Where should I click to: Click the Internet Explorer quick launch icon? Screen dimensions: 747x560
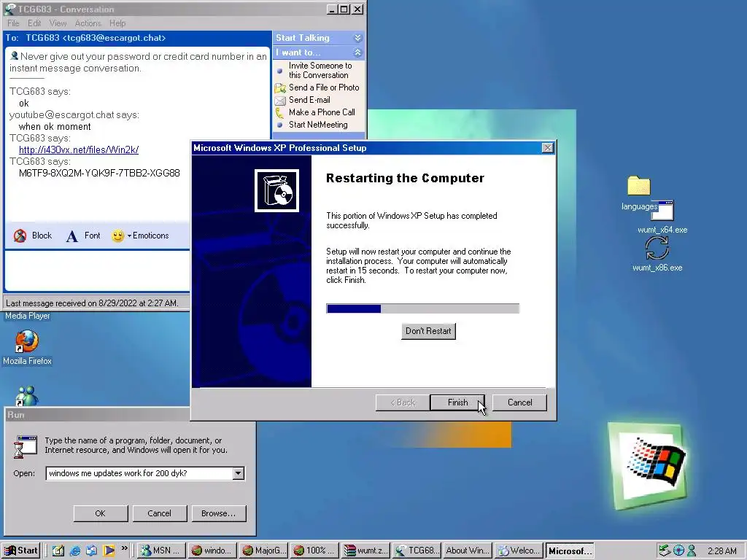(x=75, y=551)
